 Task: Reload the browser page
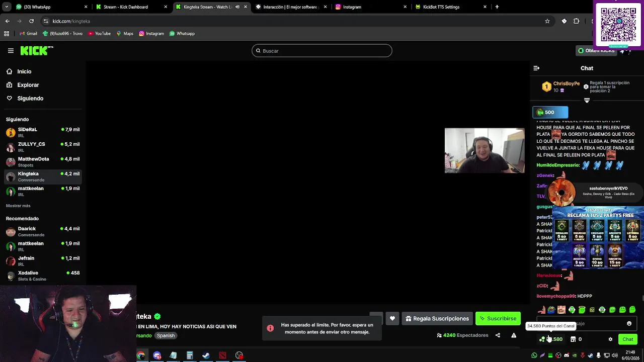(x=31, y=21)
